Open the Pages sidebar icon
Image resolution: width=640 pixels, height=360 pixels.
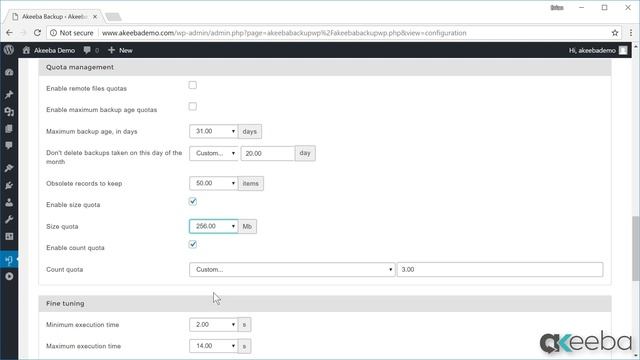point(9,129)
